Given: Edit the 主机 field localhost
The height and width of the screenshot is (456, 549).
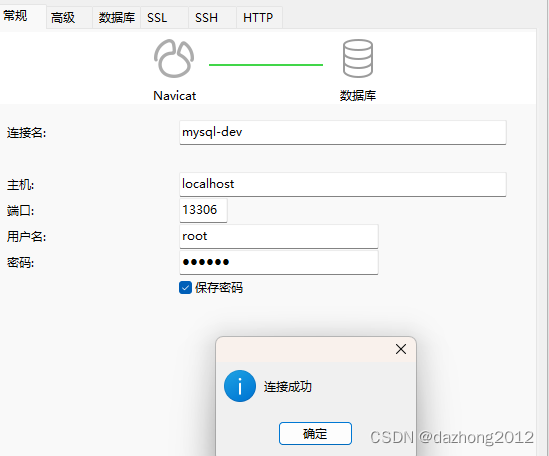Looking at the screenshot, I should (x=343, y=184).
